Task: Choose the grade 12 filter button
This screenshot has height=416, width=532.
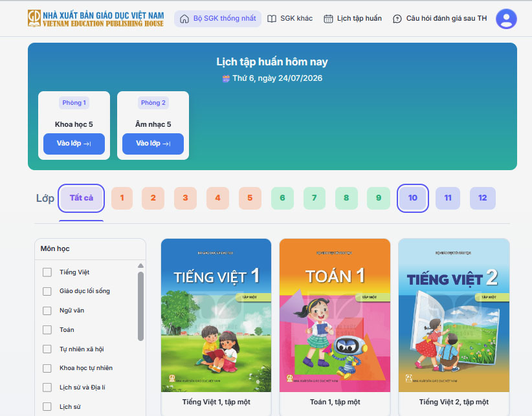Action: 482,198
